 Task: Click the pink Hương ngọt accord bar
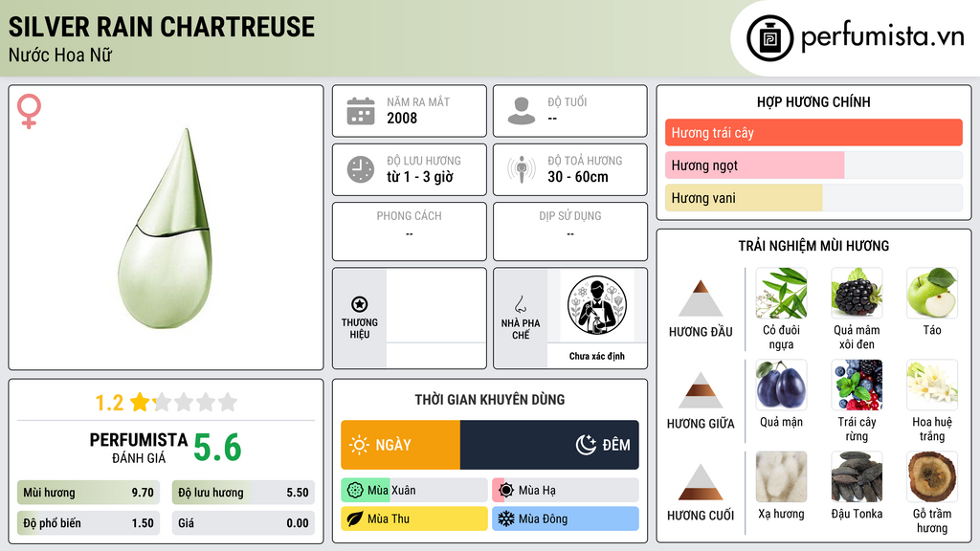pyautogui.click(x=754, y=165)
